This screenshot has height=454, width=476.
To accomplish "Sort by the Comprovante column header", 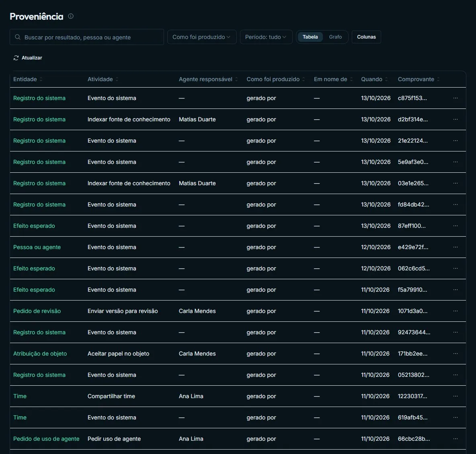I will tap(419, 79).
